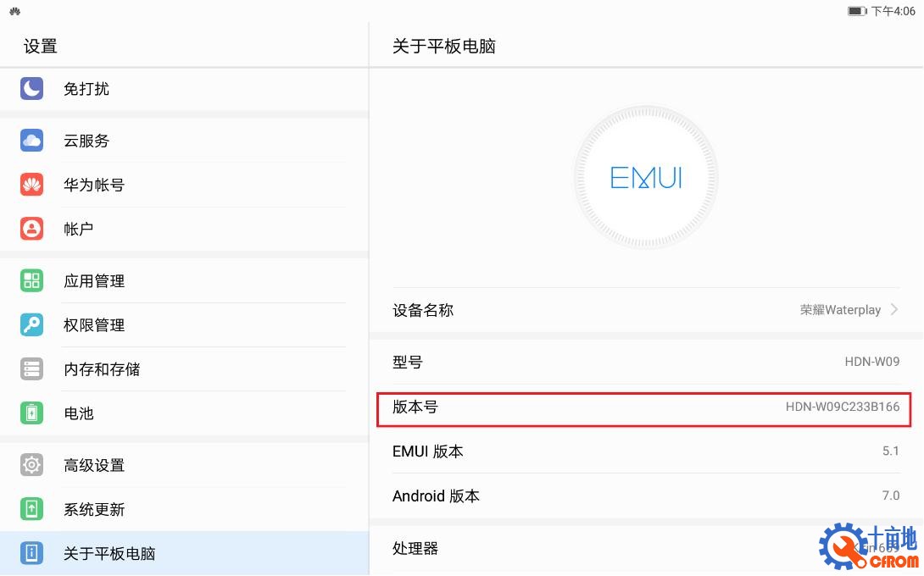924x576 pixels.
Task: Tap the system update arrow icon
Action: [31, 509]
